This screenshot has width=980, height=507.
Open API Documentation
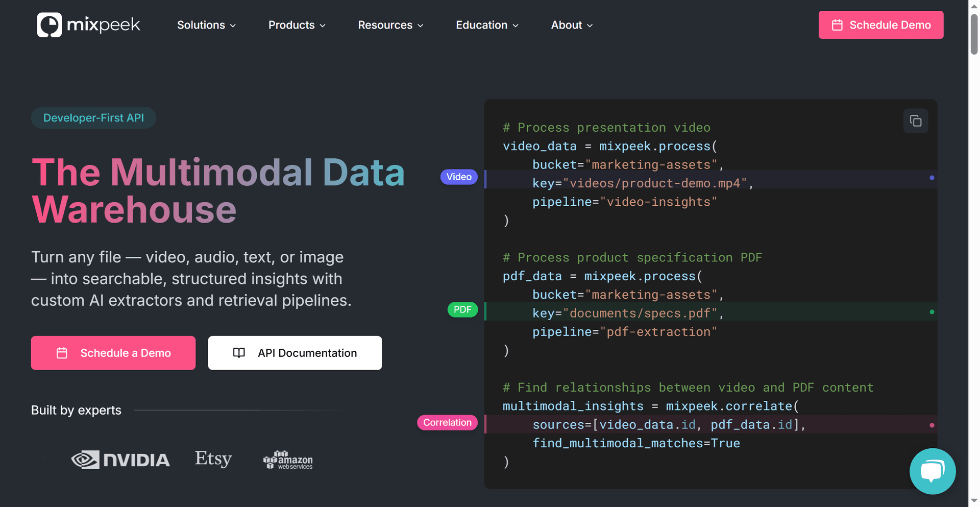pos(295,353)
